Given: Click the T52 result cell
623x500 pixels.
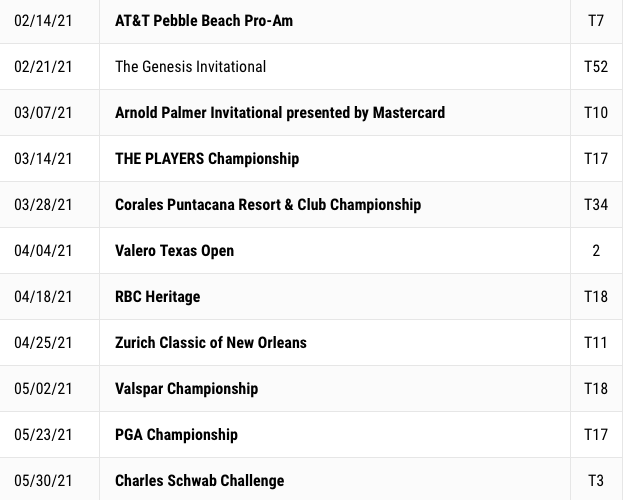Looking at the screenshot, I should [596, 67].
